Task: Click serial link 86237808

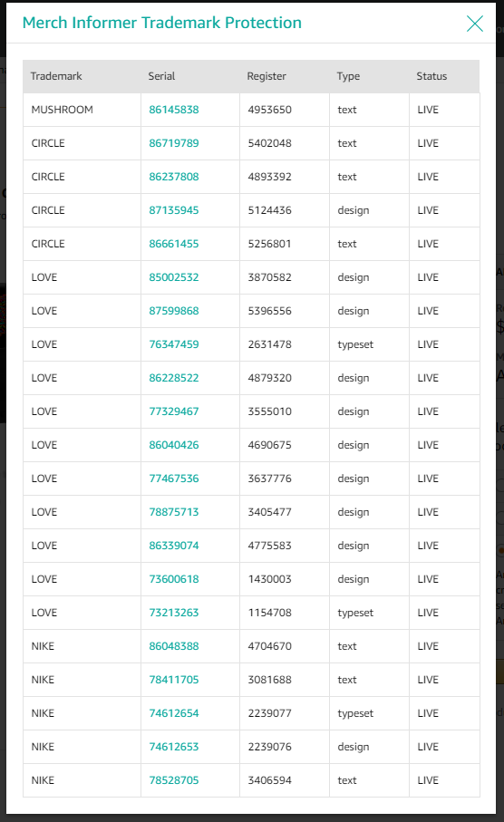Action: pos(174,177)
